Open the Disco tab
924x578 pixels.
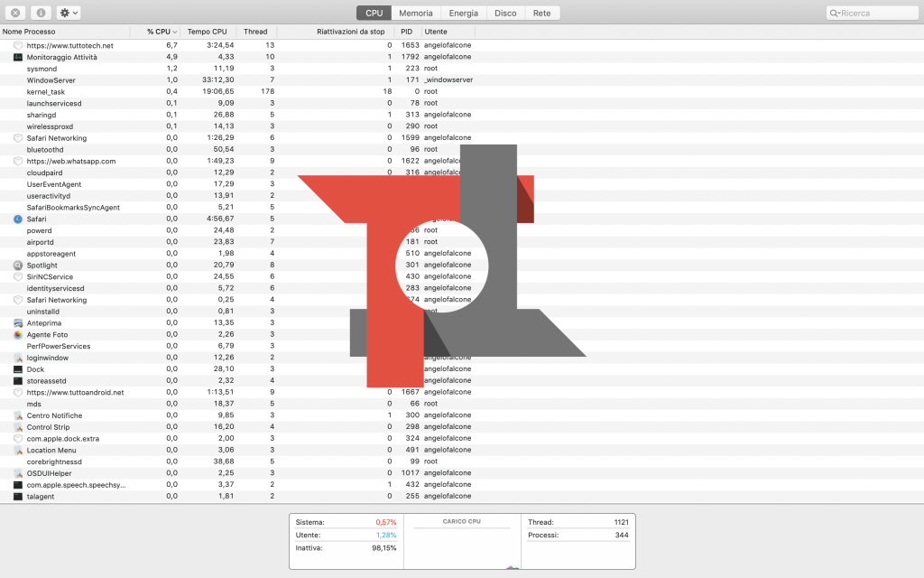click(x=505, y=14)
